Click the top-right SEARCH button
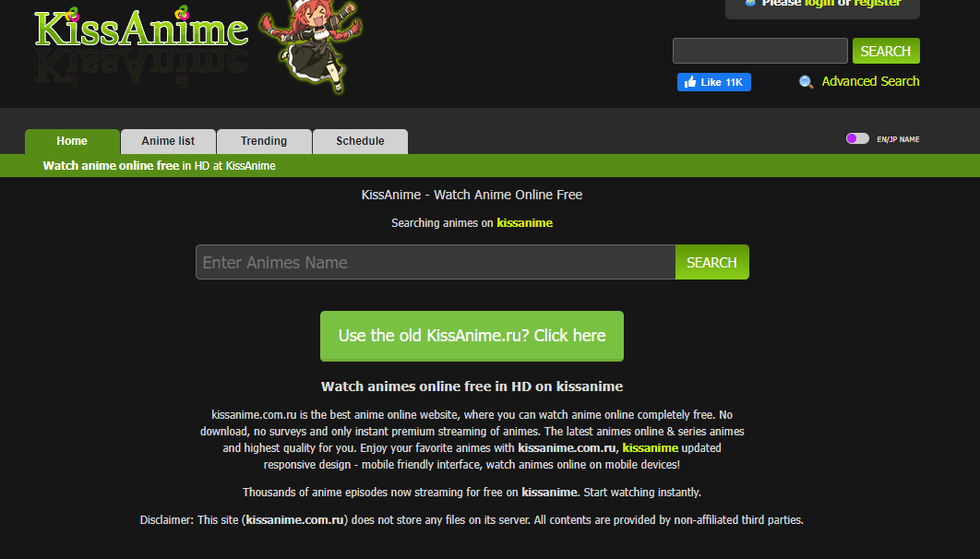This screenshot has height=559, width=980. tap(886, 52)
